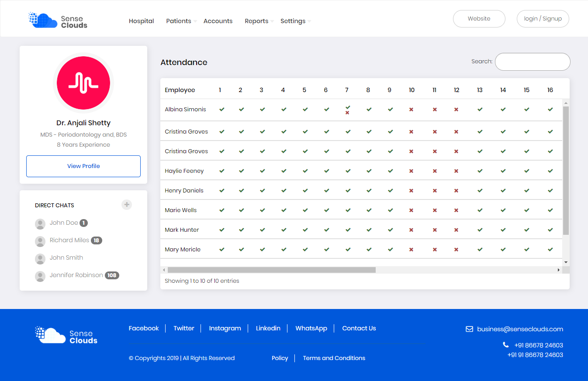Expand the Patients dropdown menu
The width and height of the screenshot is (588, 381).
181,21
